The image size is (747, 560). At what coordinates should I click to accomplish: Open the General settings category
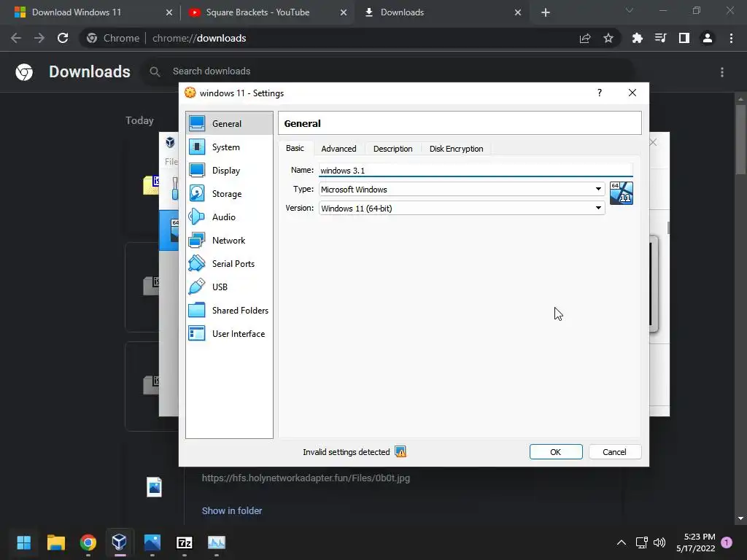[x=229, y=123]
